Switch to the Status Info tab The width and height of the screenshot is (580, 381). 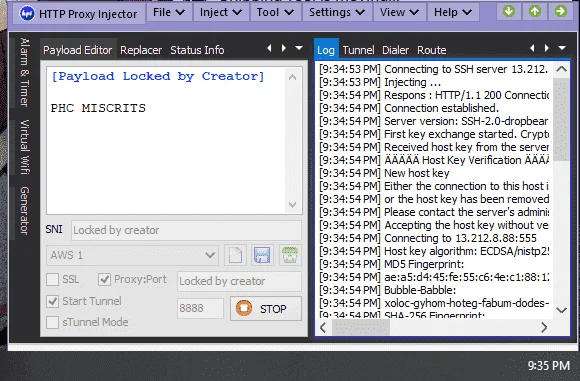(x=197, y=50)
